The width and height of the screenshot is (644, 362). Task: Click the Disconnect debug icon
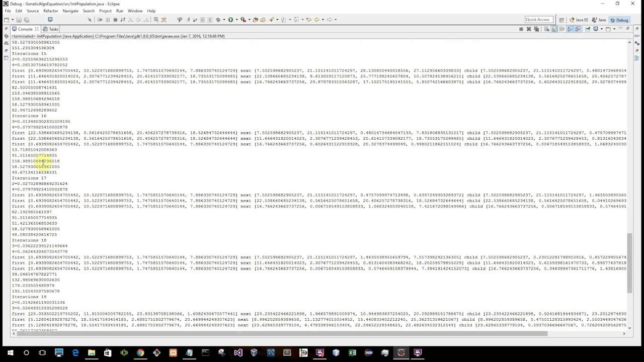click(x=122, y=20)
